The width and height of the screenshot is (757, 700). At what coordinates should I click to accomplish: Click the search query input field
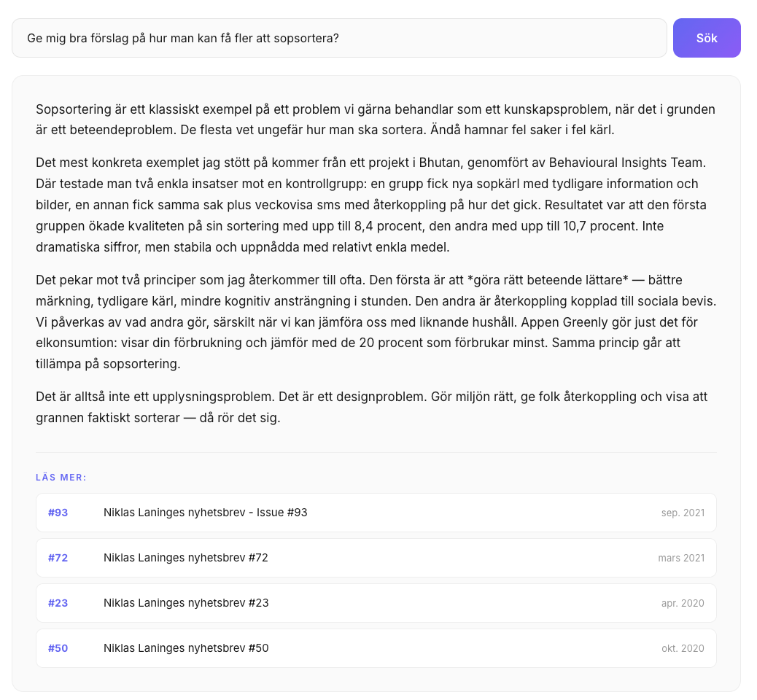pos(339,38)
